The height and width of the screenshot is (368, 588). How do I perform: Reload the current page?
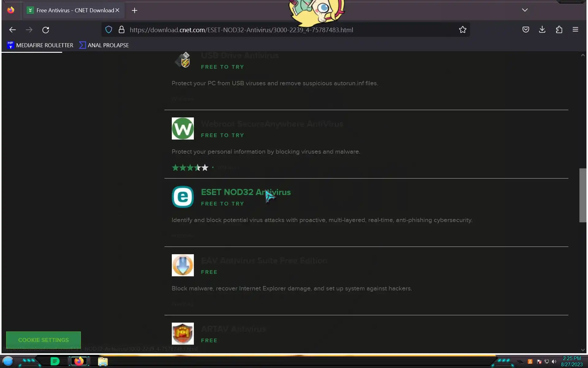point(46,30)
